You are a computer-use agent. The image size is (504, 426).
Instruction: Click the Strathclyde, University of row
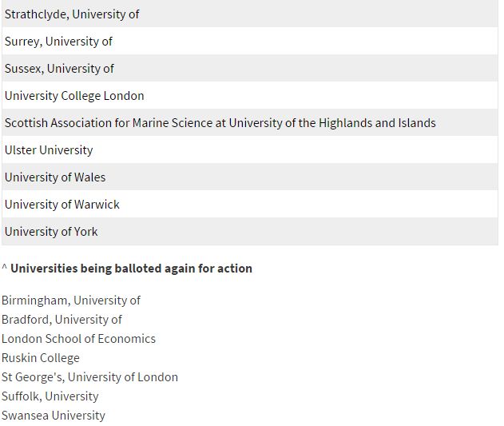[x=250, y=14]
